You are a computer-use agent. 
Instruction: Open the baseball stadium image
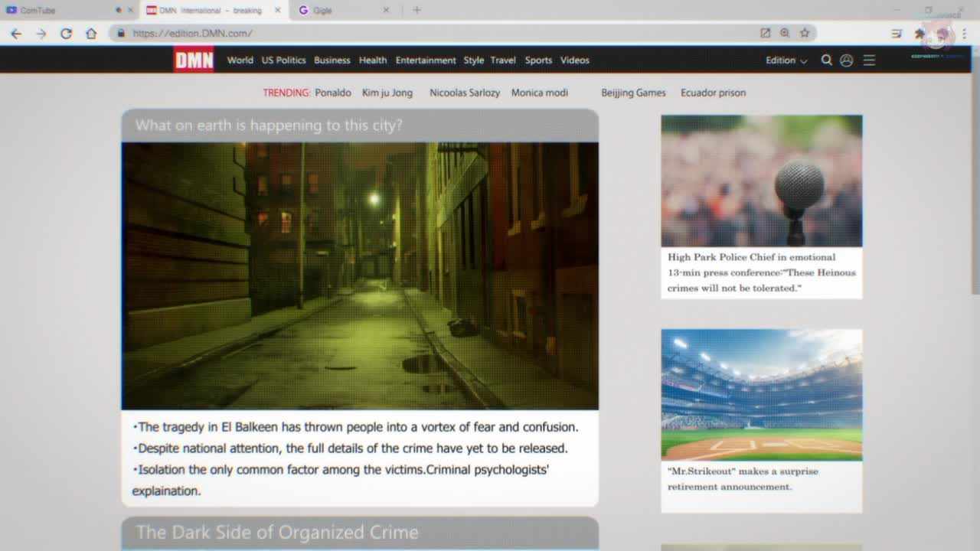coord(762,395)
